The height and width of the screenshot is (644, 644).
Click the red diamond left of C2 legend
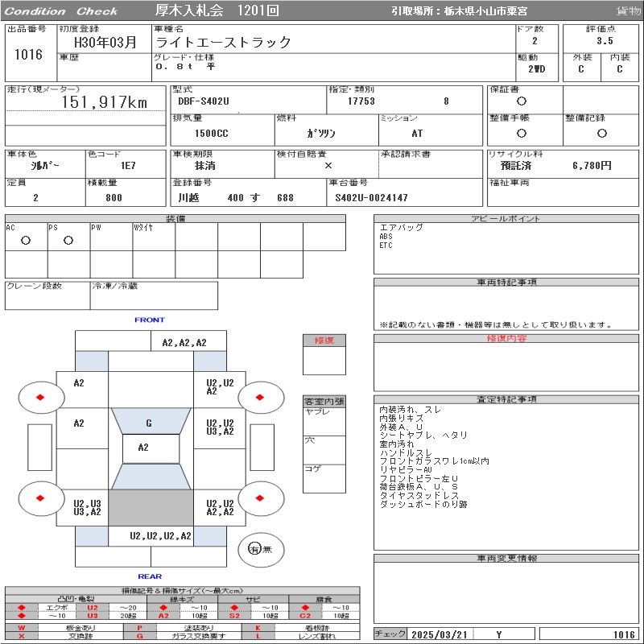point(305,608)
